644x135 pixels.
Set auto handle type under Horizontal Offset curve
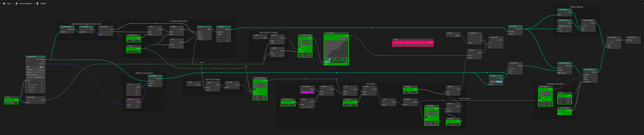pos(325,59)
